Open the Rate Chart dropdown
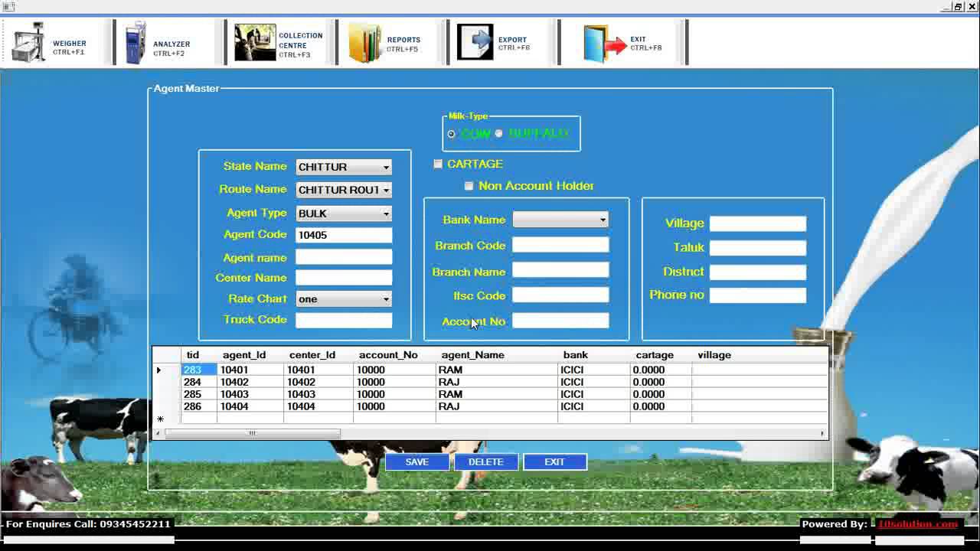Viewport: 980px width, 551px height. [x=386, y=299]
